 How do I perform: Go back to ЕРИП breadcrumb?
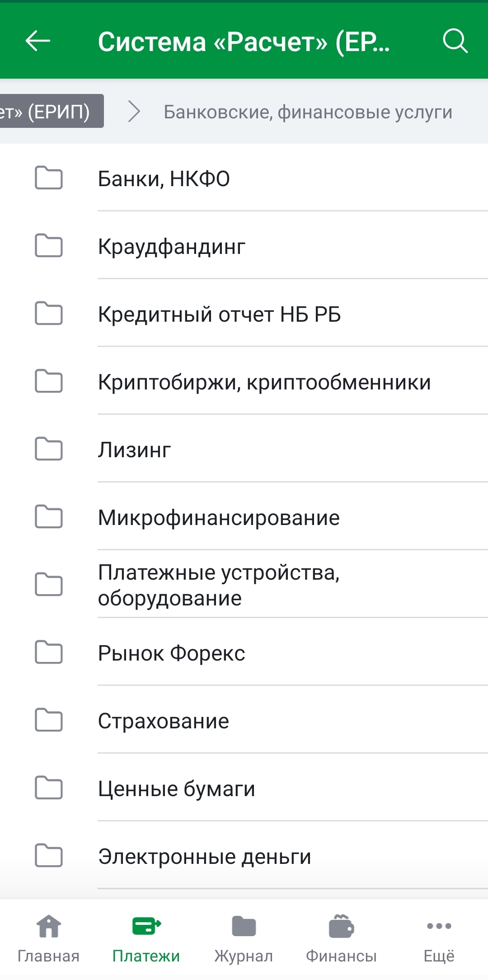(x=51, y=111)
